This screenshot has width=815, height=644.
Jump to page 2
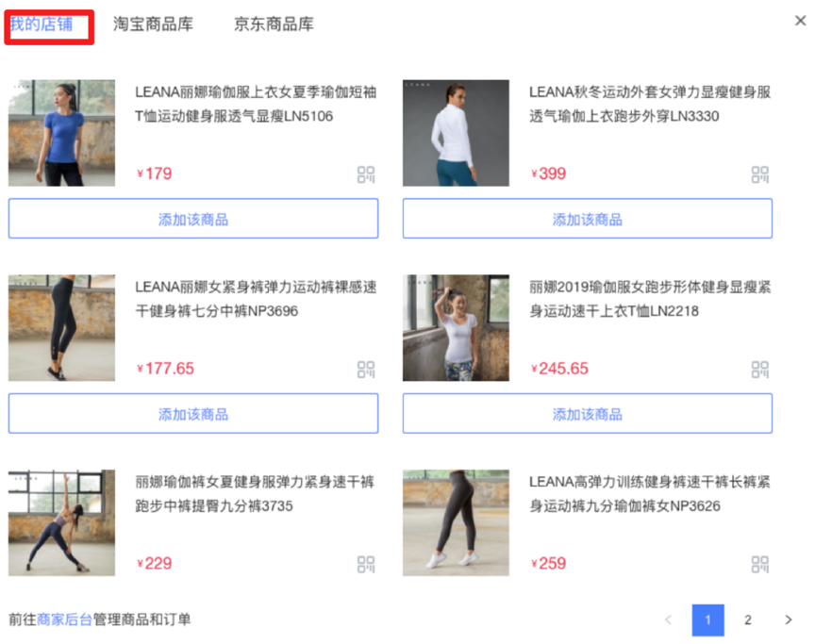click(x=747, y=619)
